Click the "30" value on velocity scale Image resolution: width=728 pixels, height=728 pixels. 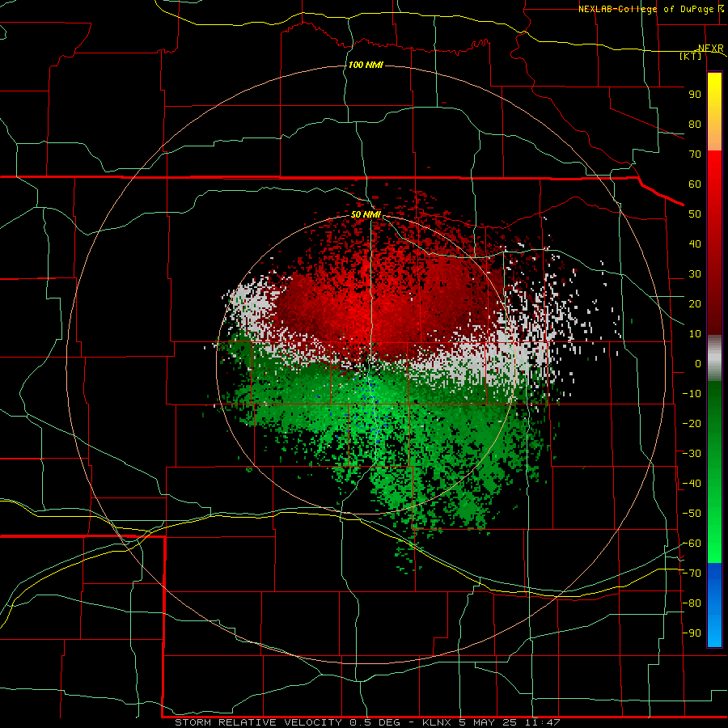pyautogui.click(x=695, y=274)
